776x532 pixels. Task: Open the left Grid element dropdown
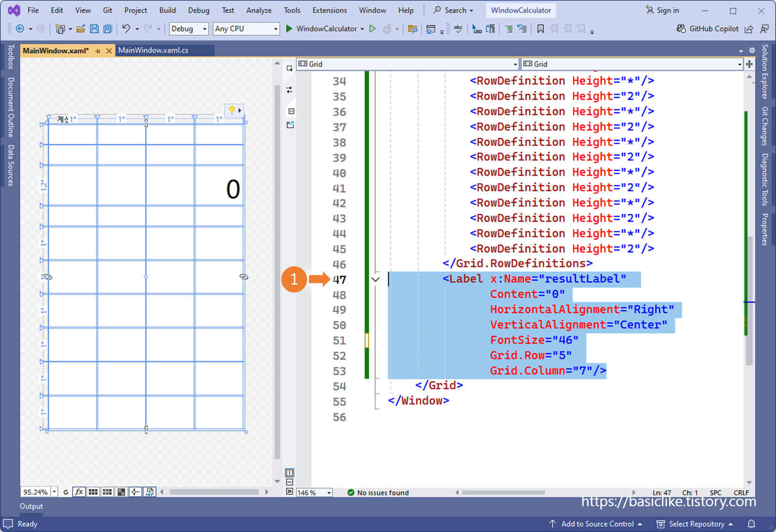click(x=407, y=64)
